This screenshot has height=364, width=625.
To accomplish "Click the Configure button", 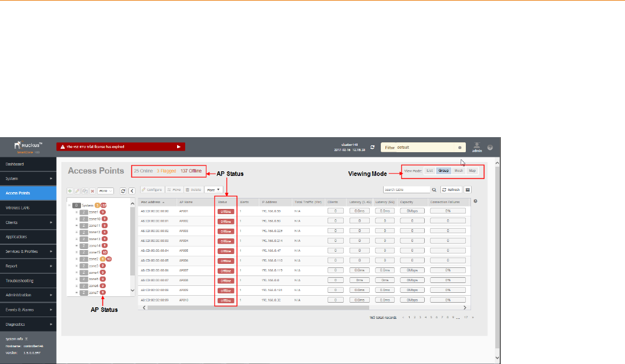I will [152, 190].
